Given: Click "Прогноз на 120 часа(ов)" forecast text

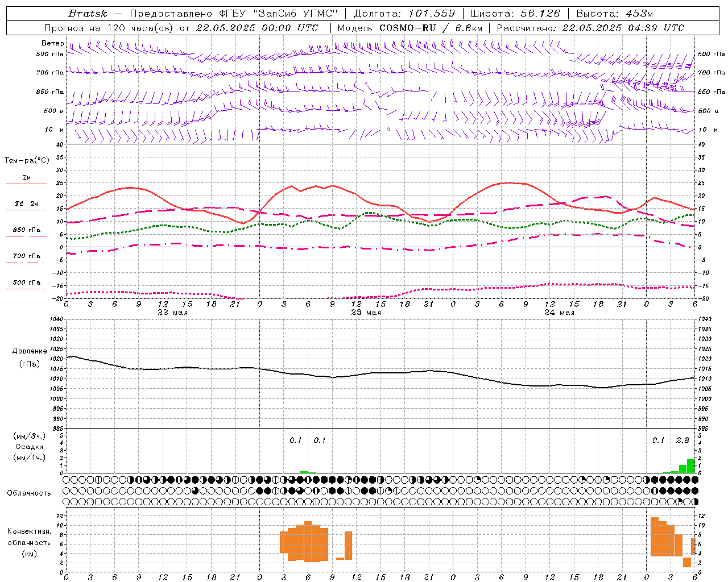Looking at the screenshot, I should [x=109, y=27].
